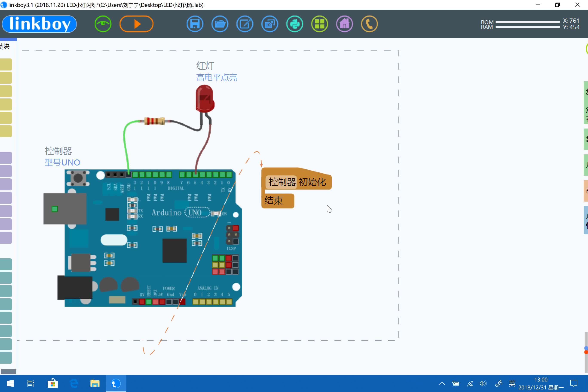Select the RAM status indicator
The height and width of the screenshot is (392, 588).
tap(525, 28)
